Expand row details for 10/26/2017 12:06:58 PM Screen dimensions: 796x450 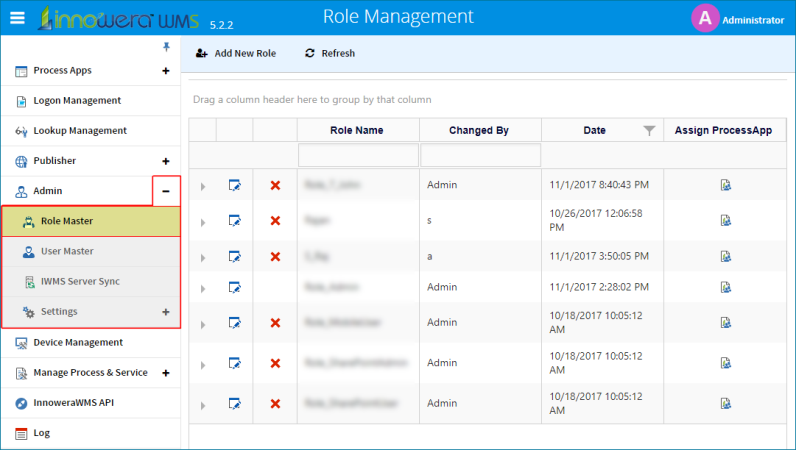[203, 222]
